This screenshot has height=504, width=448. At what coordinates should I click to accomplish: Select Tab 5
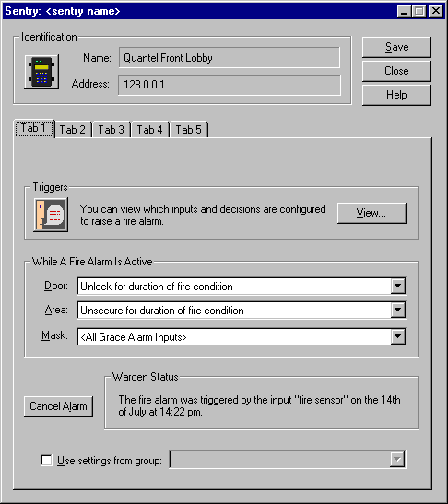coord(189,130)
